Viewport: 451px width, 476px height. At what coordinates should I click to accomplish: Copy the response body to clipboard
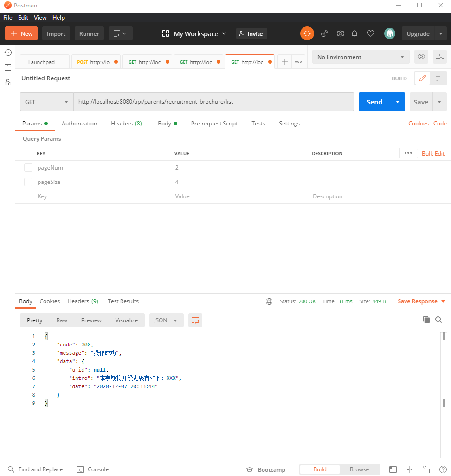coord(426,320)
